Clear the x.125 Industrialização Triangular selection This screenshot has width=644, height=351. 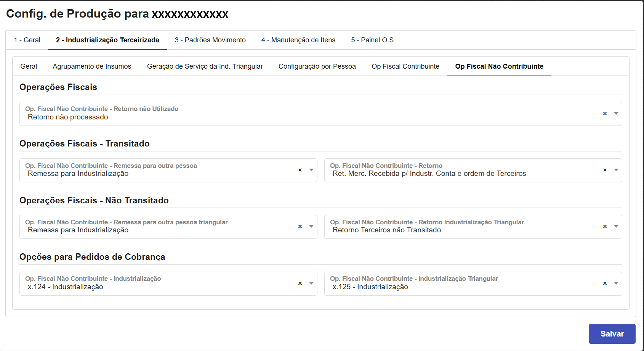pos(605,283)
